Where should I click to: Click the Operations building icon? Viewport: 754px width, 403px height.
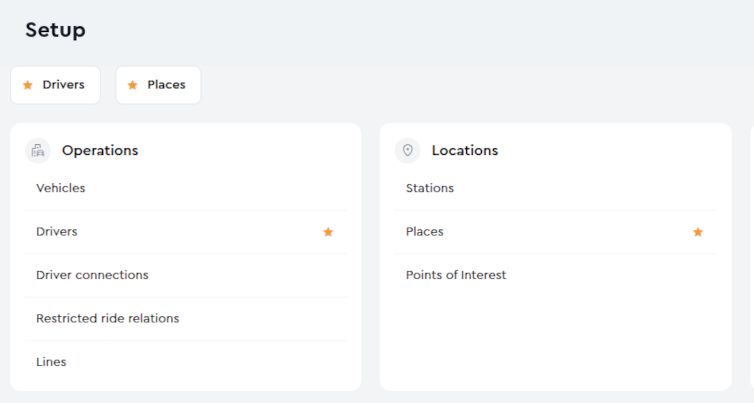(x=38, y=151)
